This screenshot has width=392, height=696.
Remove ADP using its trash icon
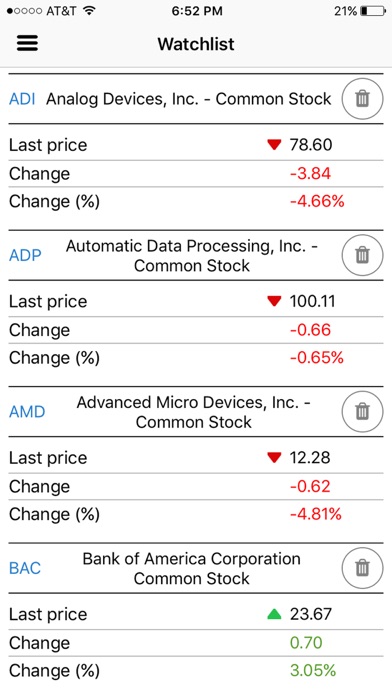pyautogui.click(x=362, y=255)
